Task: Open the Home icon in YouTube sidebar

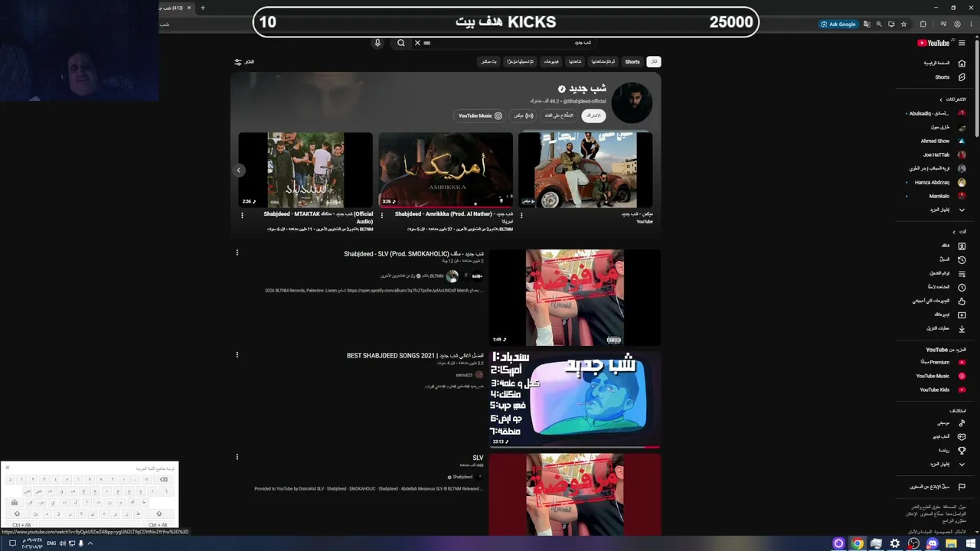Action: pyautogui.click(x=962, y=63)
